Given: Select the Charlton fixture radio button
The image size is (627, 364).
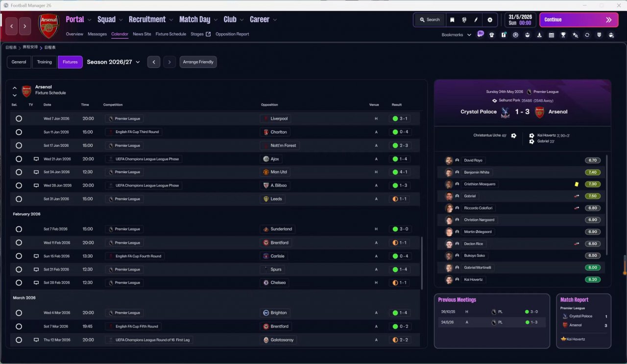Looking at the screenshot, I should [19, 132].
